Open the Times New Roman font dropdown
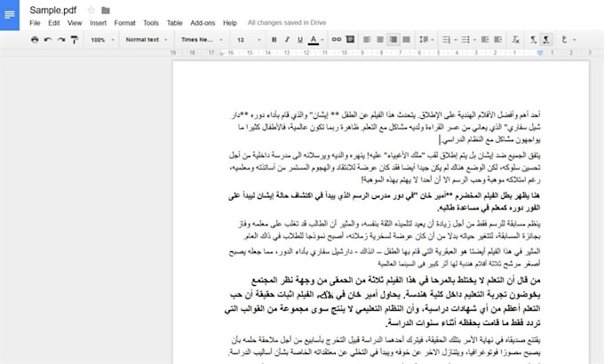604x364 pixels. pyautogui.click(x=202, y=40)
